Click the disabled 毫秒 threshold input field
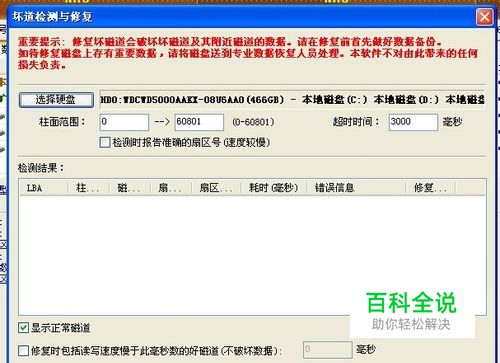Viewport: 500px width, 363px height. pos(327,349)
